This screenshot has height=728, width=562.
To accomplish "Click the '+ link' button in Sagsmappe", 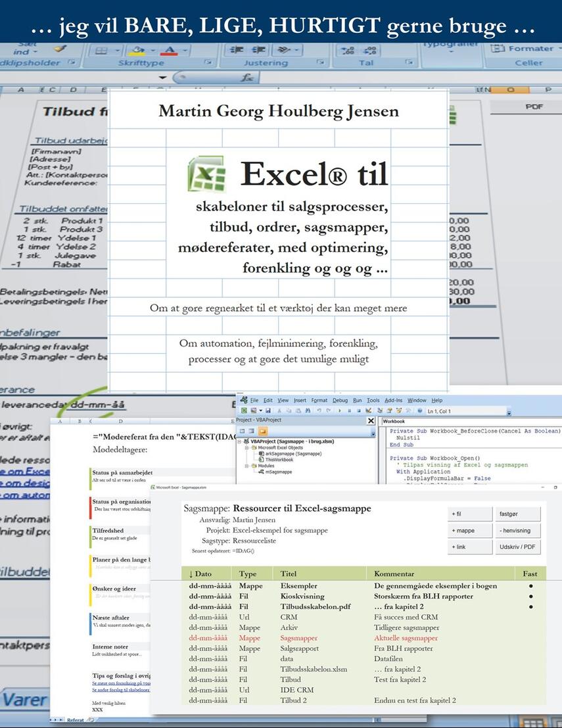I will pyautogui.click(x=470, y=547).
